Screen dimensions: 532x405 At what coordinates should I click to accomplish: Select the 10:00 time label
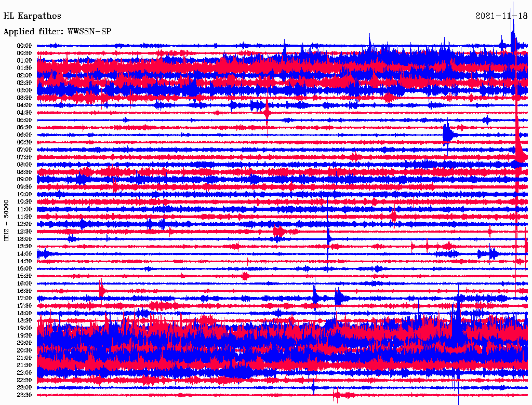[x=24, y=194]
